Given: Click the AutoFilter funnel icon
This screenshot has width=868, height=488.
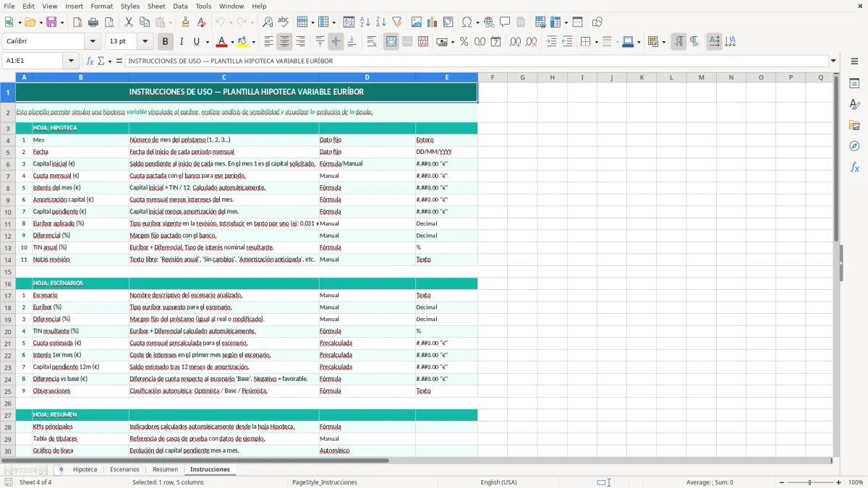Looking at the screenshot, I should pos(396,22).
